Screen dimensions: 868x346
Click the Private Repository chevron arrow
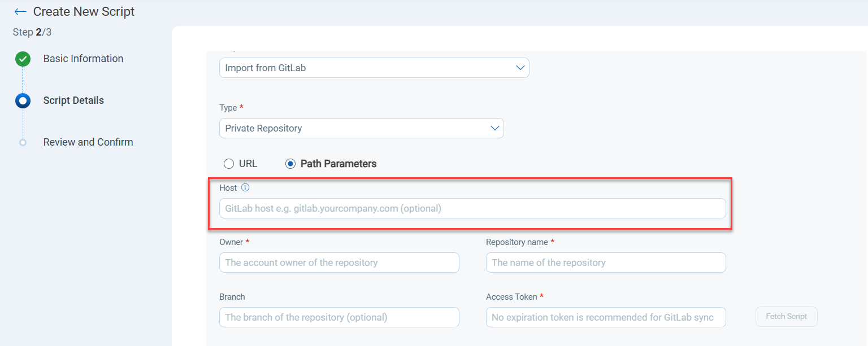pyautogui.click(x=495, y=128)
